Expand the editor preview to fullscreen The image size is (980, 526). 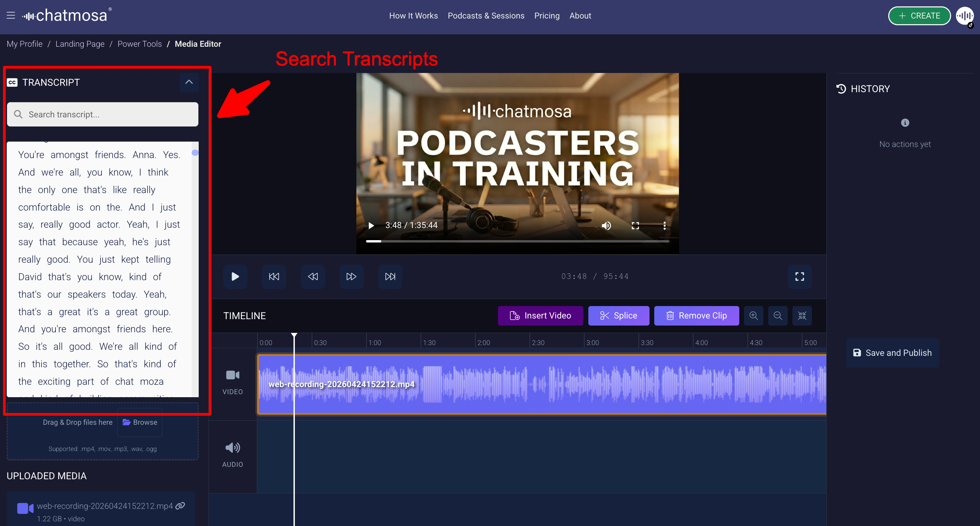800,276
